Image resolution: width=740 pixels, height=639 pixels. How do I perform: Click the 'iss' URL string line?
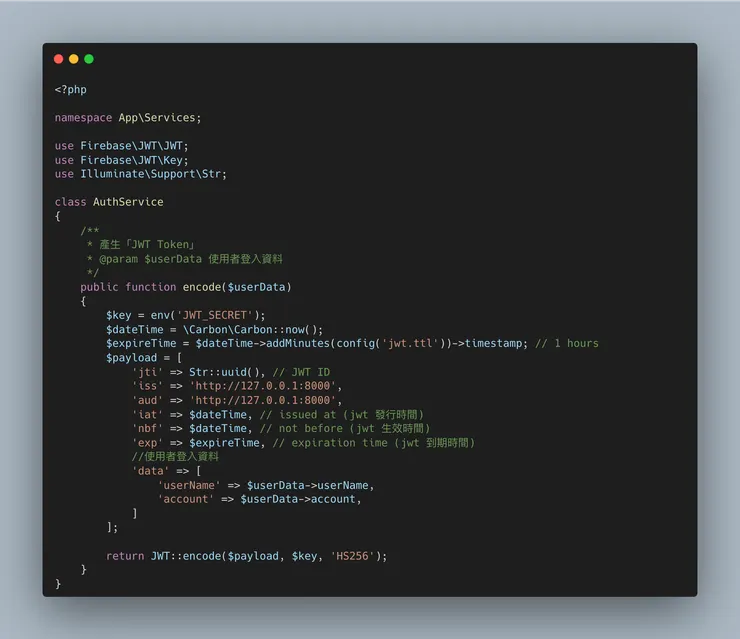[x=237, y=386]
